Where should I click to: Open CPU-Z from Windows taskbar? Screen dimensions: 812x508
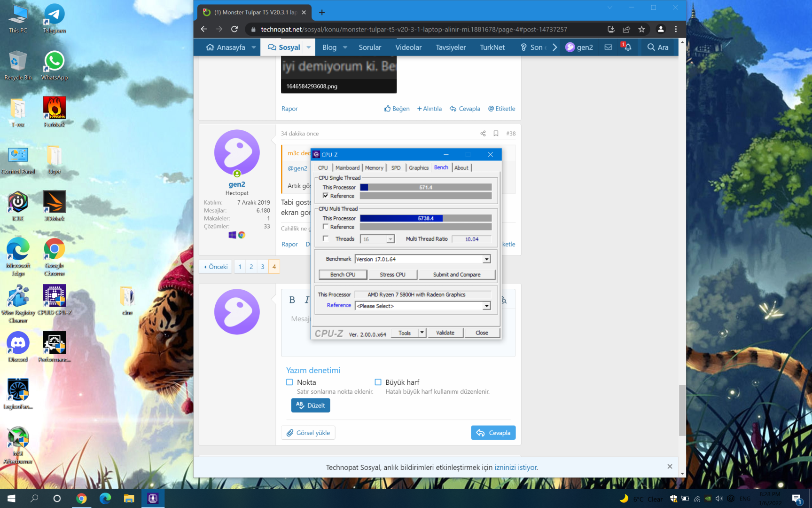pos(153,499)
